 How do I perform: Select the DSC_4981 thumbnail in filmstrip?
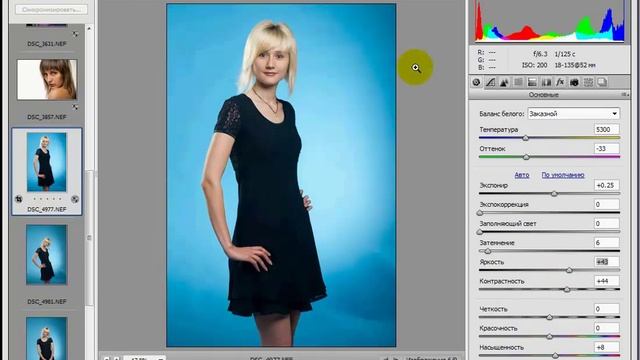point(47,255)
